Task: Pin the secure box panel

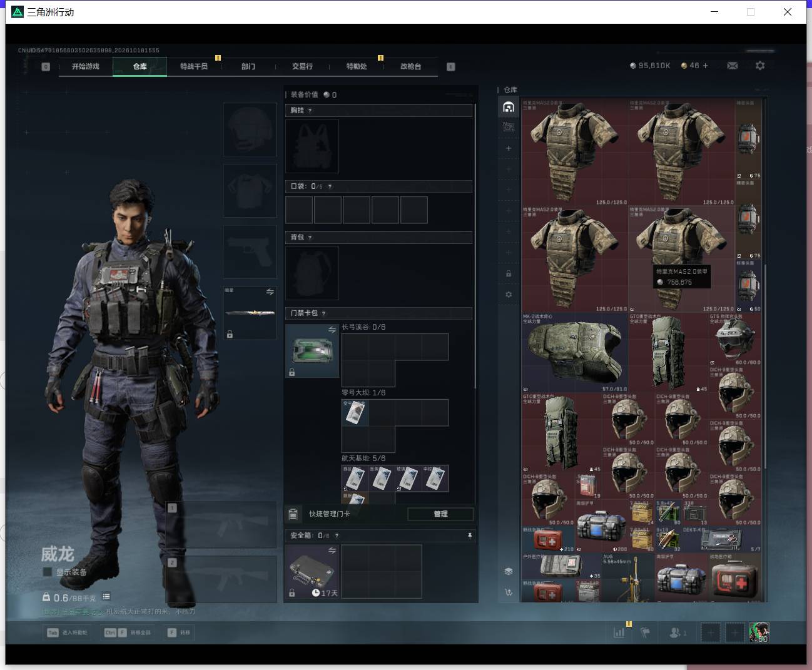Action: [x=470, y=535]
